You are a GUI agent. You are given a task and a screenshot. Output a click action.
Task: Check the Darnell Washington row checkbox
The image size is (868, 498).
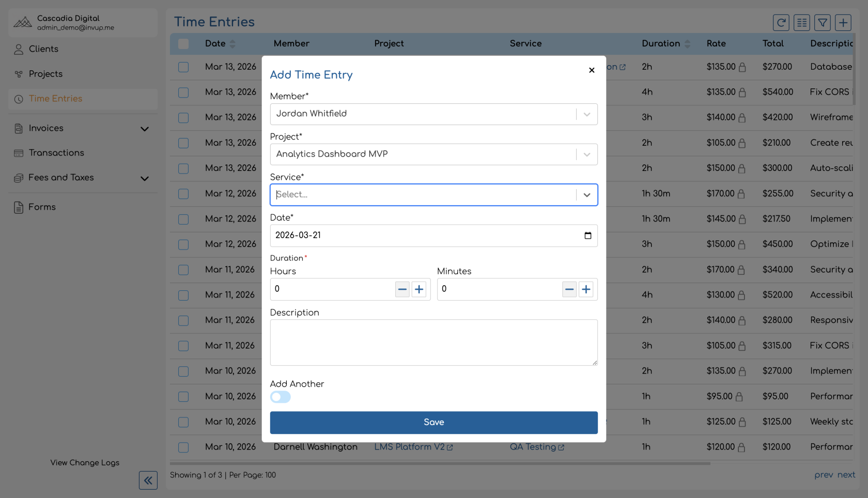[x=183, y=447]
